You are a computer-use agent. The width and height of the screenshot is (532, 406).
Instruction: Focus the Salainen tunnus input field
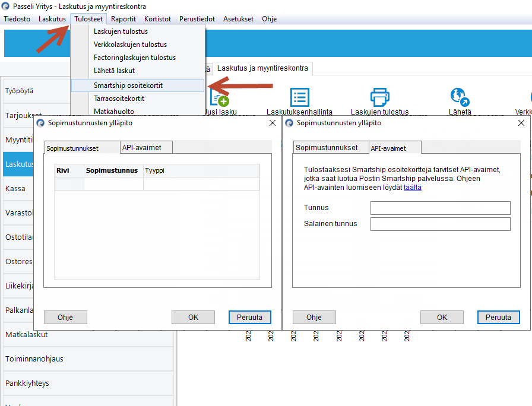click(x=441, y=224)
